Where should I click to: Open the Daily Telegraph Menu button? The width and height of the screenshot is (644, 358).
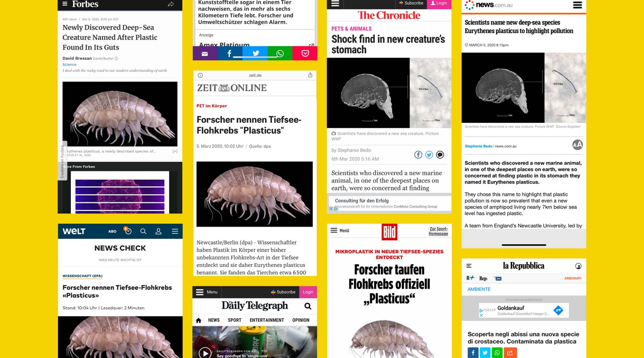207,292
